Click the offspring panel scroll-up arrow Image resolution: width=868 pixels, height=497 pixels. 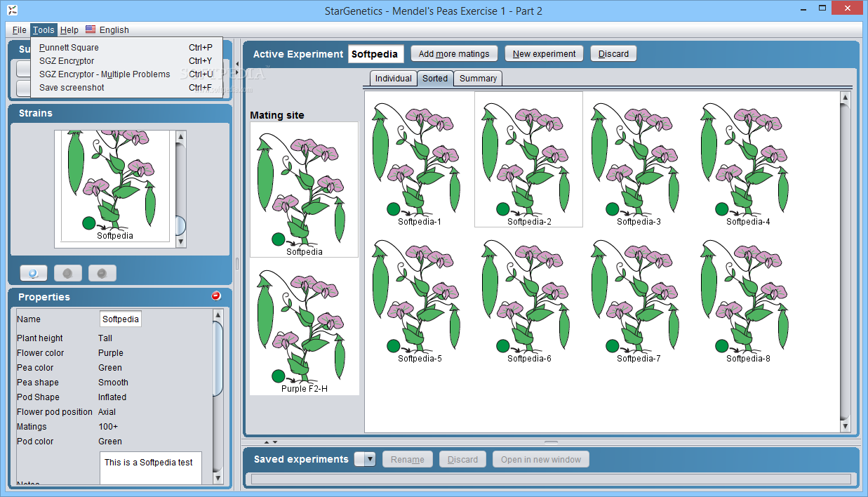pyautogui.click(x=845, y=97)
